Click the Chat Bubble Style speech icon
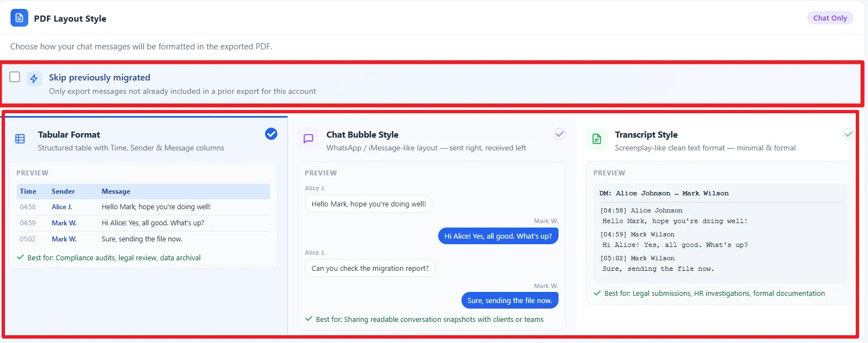Screen dimensions: 868x343 pyautogui.click(x=308, y=139)
